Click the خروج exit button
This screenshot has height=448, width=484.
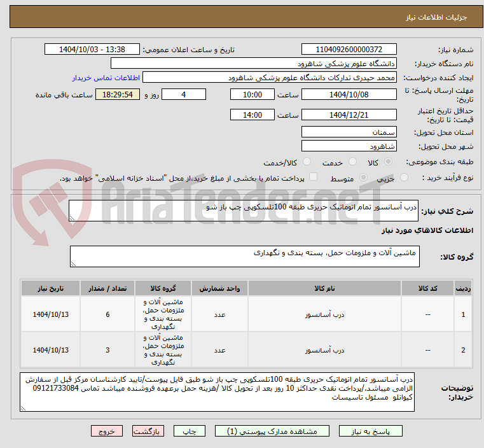(x=107, y=431)
